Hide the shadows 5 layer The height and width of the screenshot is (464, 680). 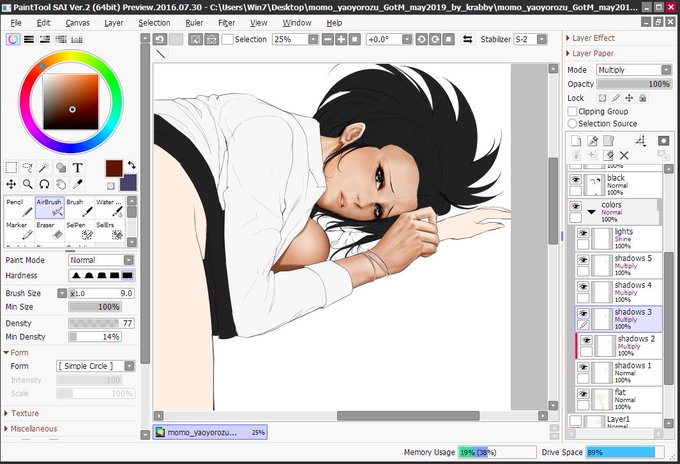[583, 260]
